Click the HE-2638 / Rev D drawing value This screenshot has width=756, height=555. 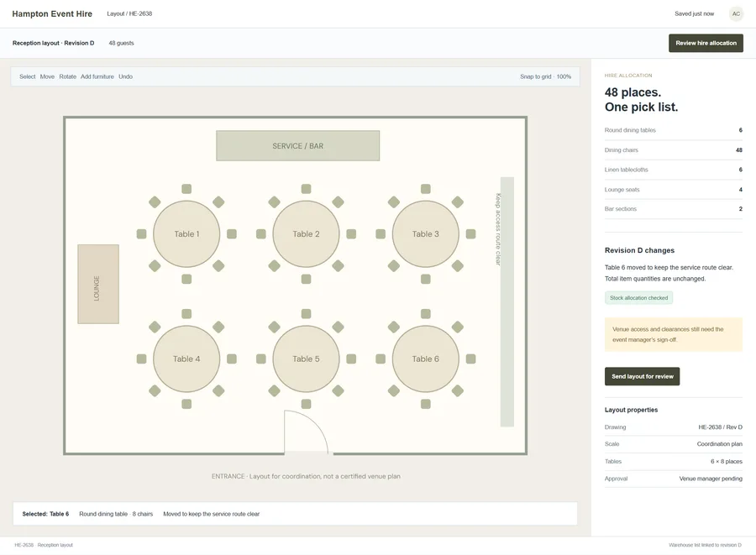click(x=721, y=427)
